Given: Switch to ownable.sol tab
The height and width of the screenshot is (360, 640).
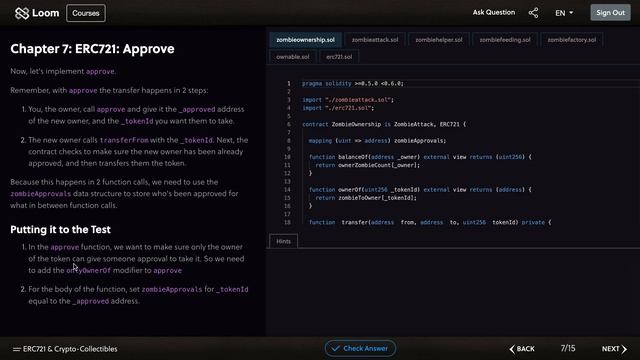Looking at the screenshot, I should coord(293,57).
